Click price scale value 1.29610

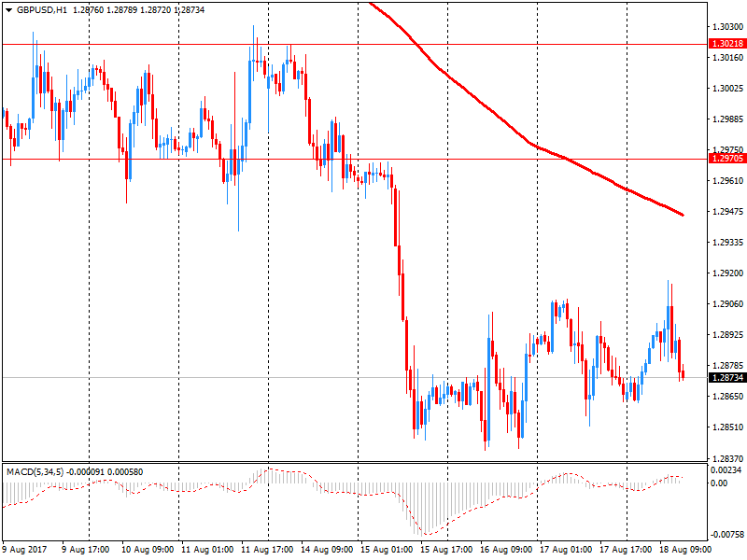(727, 180)
